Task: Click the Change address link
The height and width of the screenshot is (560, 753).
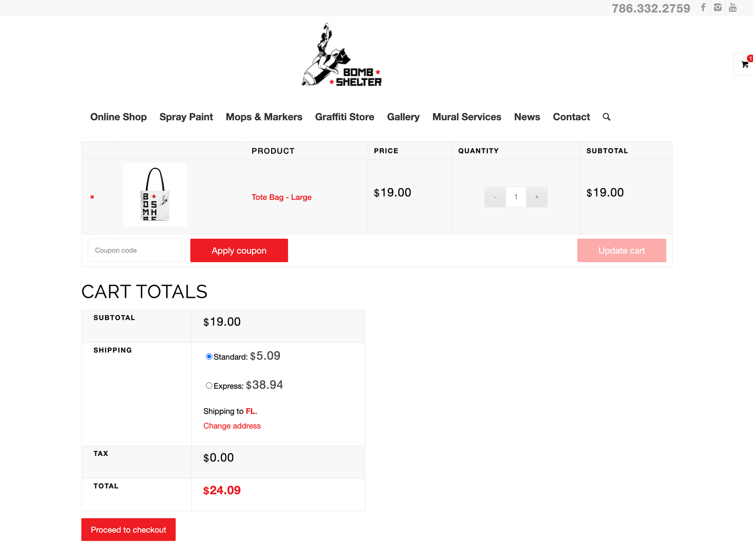Action: [x=232, y=426]
